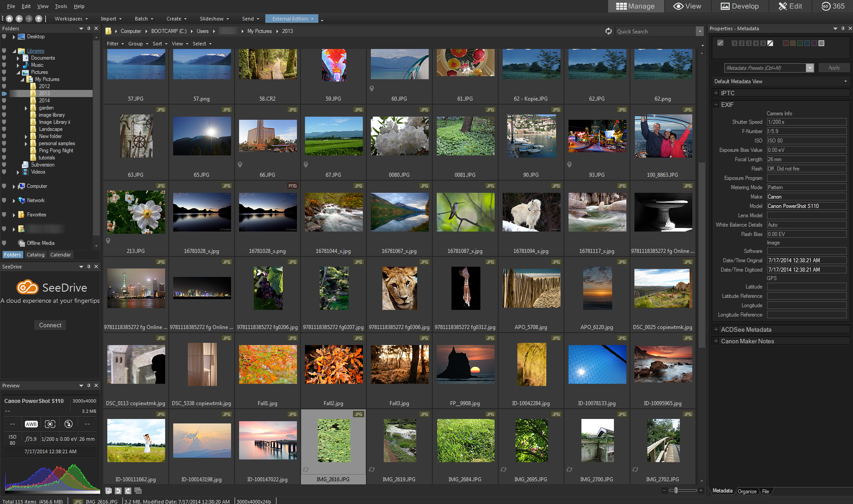
Task: Click the SeeDrive Connect button
Action: [x=49, y=325]
